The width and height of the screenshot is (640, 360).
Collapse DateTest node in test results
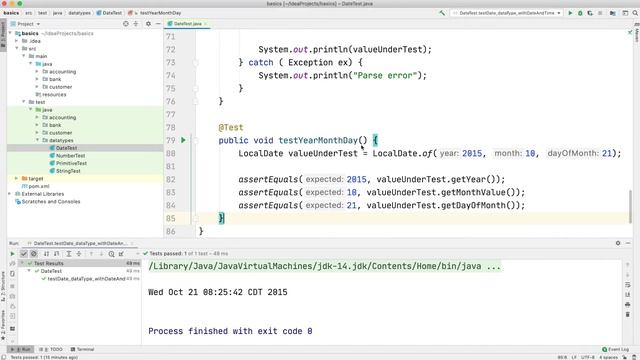29,271
